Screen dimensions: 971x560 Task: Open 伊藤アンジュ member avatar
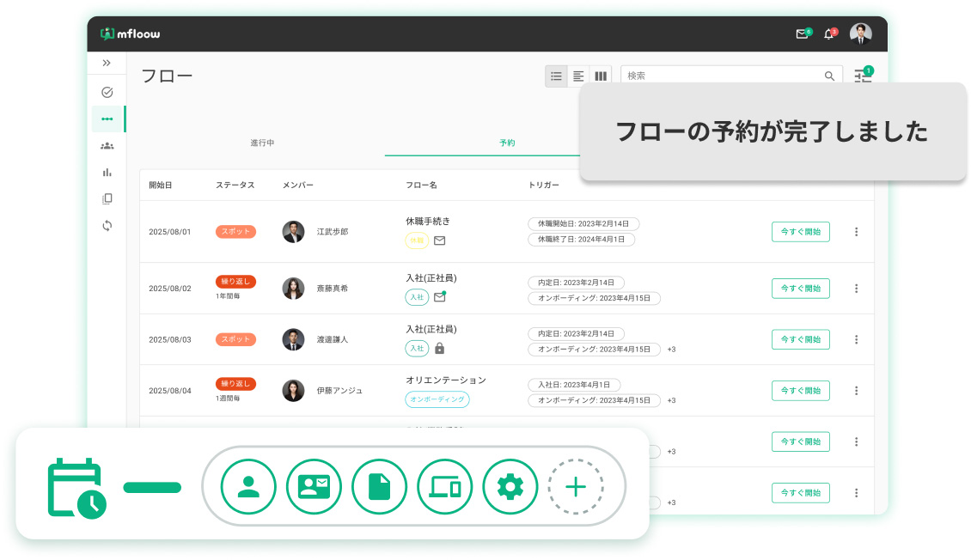(294, 391)
